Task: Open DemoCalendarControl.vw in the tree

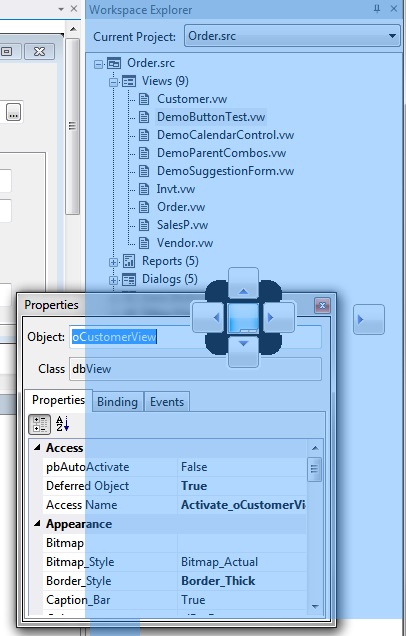Action: click(x=226, y=135)
